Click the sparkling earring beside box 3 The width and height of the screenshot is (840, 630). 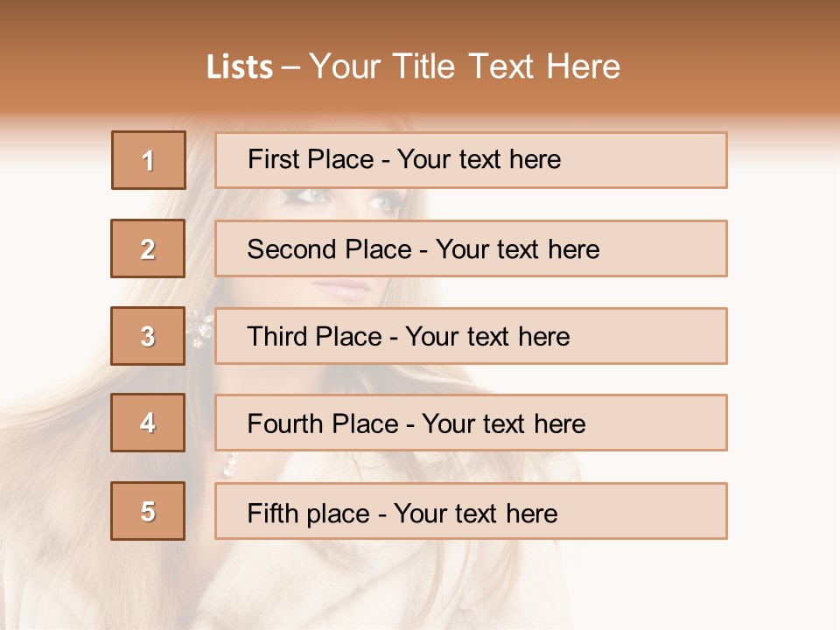(x=201, y=325)
